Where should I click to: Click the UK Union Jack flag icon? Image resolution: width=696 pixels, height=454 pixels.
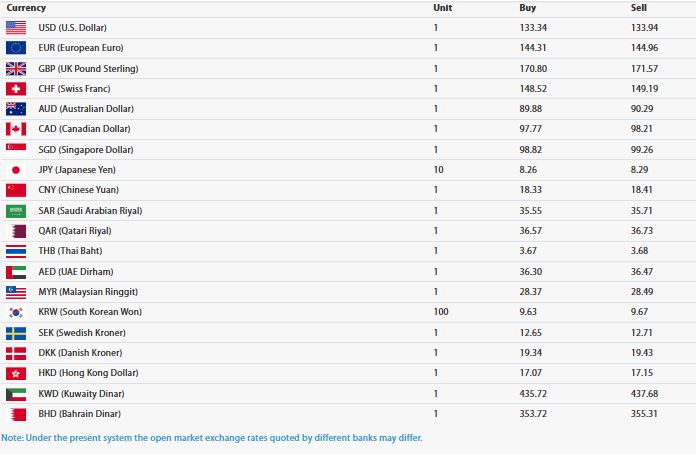click(16, 68)
